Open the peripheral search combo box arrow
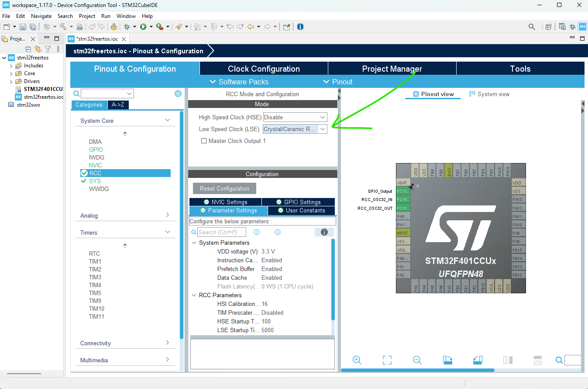The height and width of the screenshot is (389, 588). click(x=129, y=94)
